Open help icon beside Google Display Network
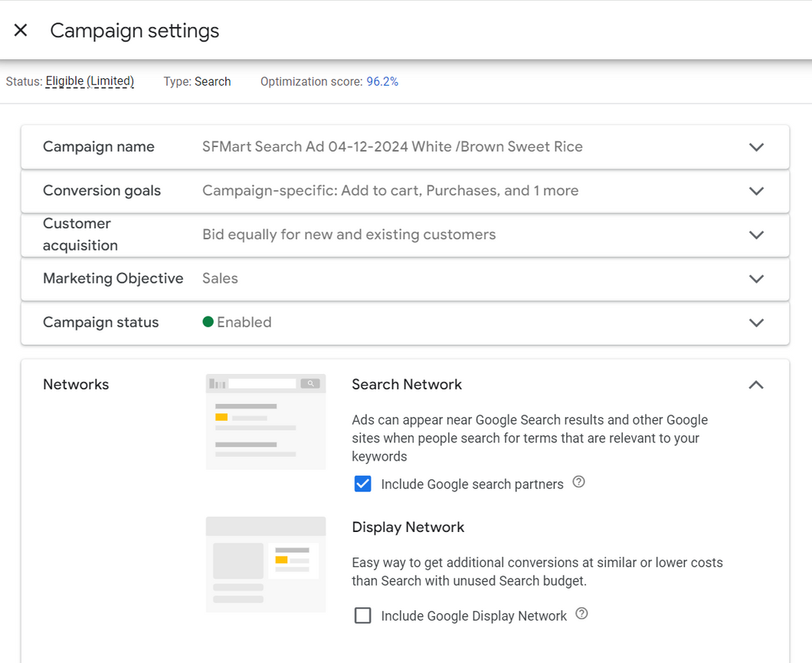 [581, 614]
